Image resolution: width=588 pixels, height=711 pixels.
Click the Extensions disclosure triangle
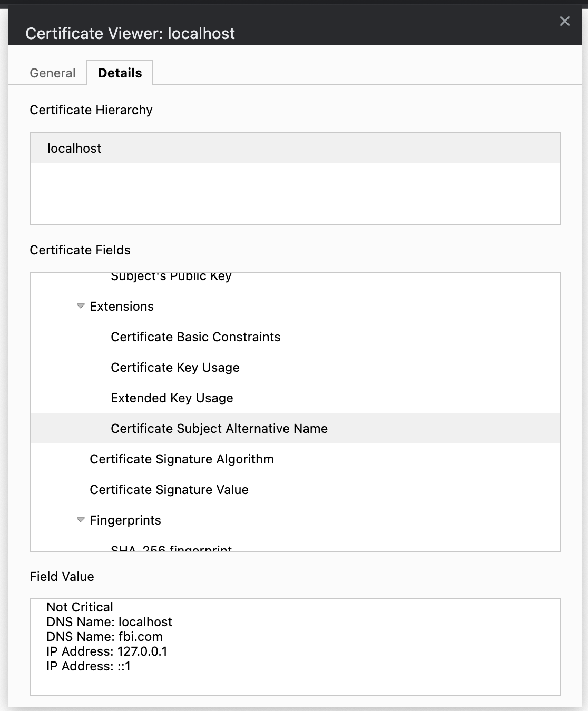(80, 305)
